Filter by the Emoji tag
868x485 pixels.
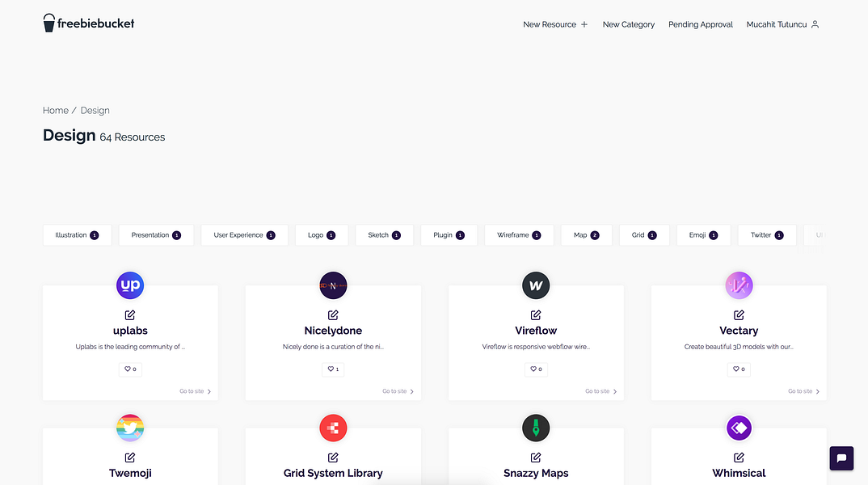(704, 235)
